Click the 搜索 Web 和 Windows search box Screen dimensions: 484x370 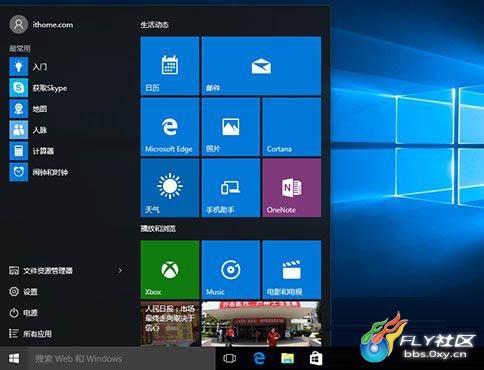(x=121, y=359)
